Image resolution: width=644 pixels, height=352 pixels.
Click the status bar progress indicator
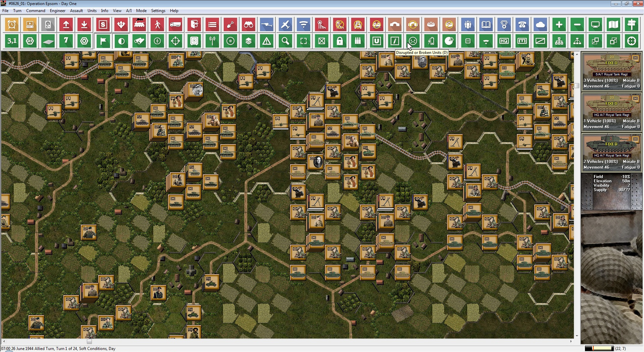(x=599, y=349)
